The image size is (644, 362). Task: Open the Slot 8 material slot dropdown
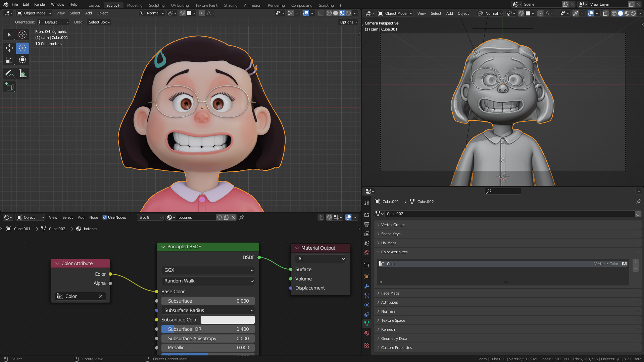click(151, 217)
